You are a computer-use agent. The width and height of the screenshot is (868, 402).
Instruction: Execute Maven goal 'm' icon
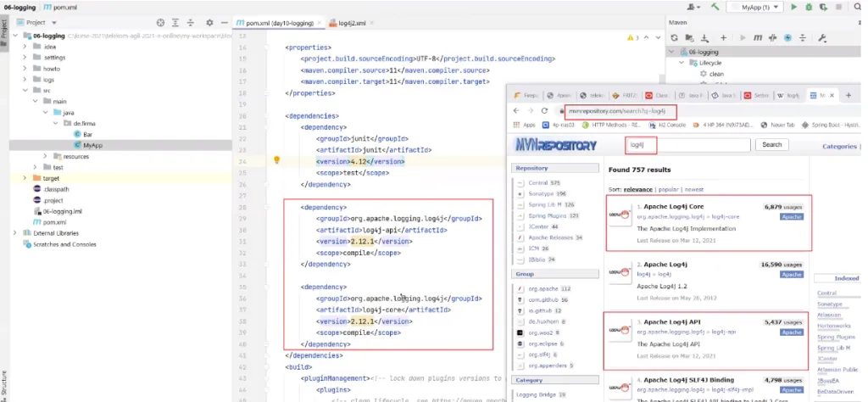(758, 37)
